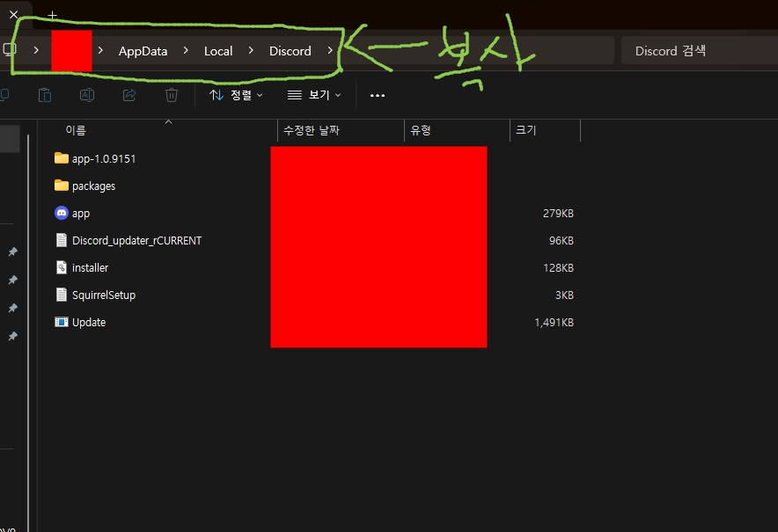
Task: Select the Update executable icon
Action: click(61, 322)
